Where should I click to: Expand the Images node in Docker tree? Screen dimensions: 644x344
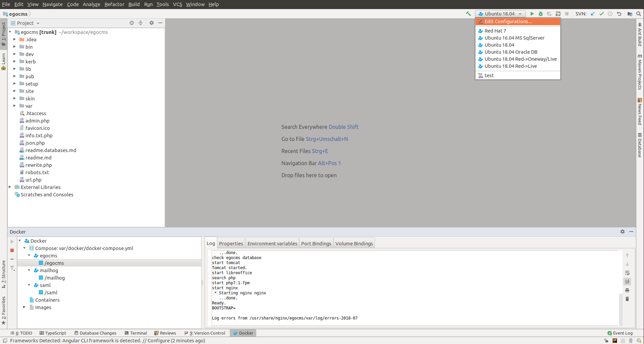tap(24, 307)
